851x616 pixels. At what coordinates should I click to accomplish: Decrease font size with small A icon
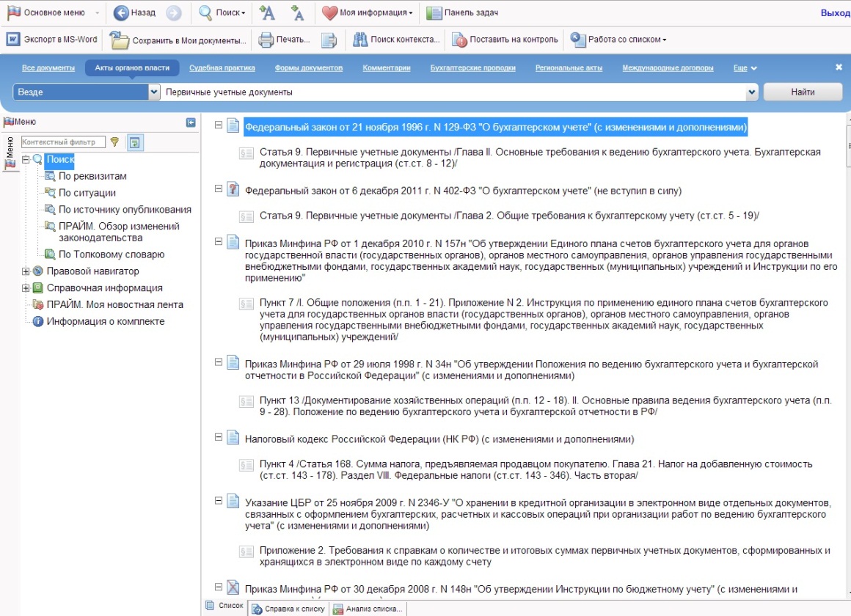point(297,12)
